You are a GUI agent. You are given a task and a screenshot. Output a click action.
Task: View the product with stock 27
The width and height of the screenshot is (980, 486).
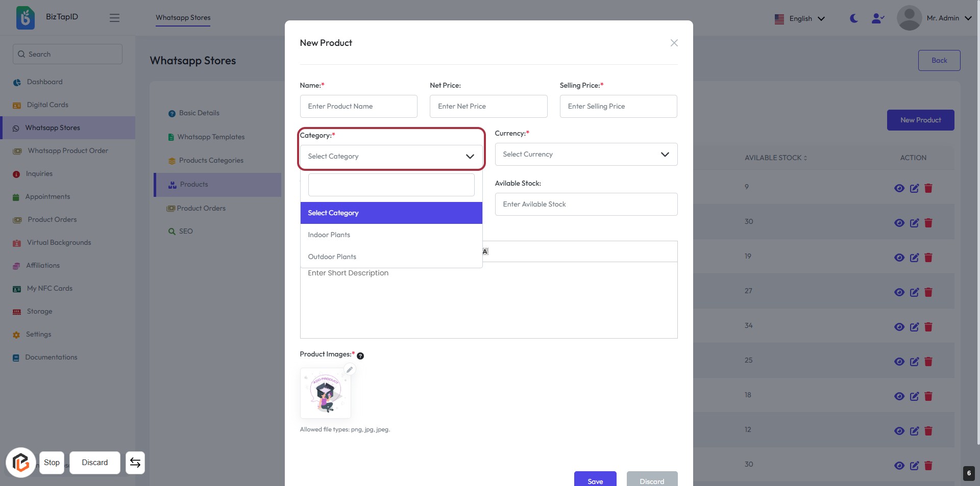(899, 292)
